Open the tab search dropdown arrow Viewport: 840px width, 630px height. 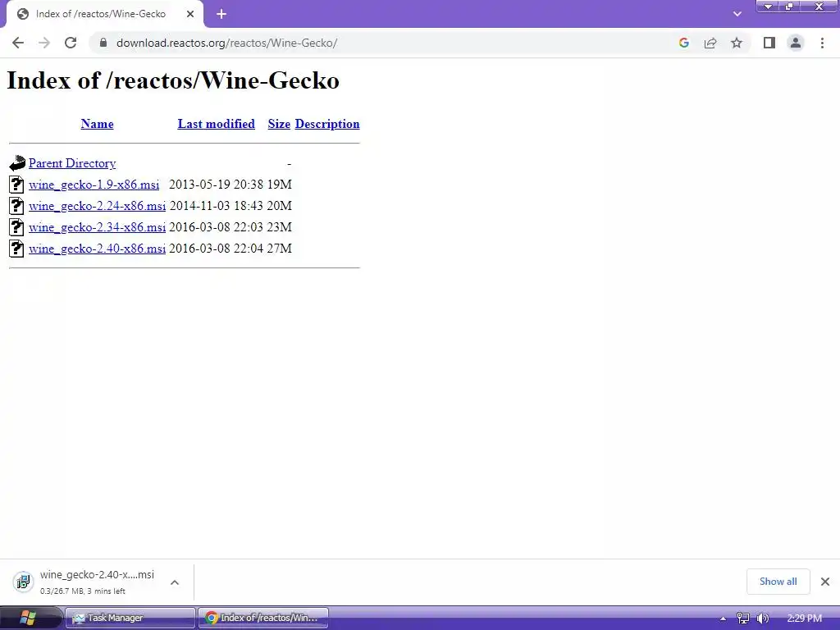click(x=737, y=14)
